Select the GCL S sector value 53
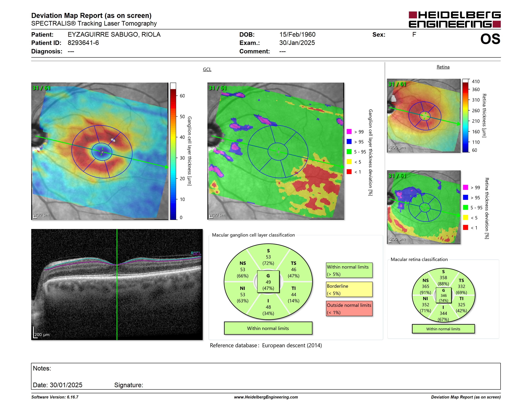The image size is (532, 411). [268, 257]
